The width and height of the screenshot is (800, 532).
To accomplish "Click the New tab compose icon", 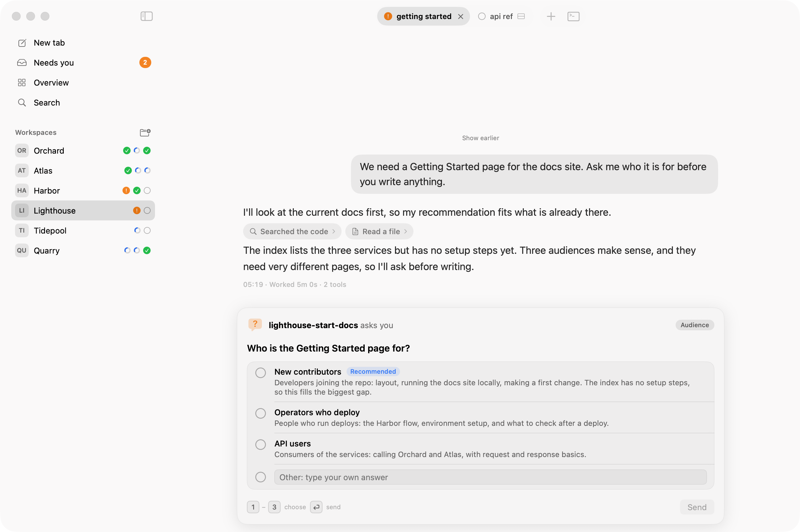I will click(x=22, y=43).
